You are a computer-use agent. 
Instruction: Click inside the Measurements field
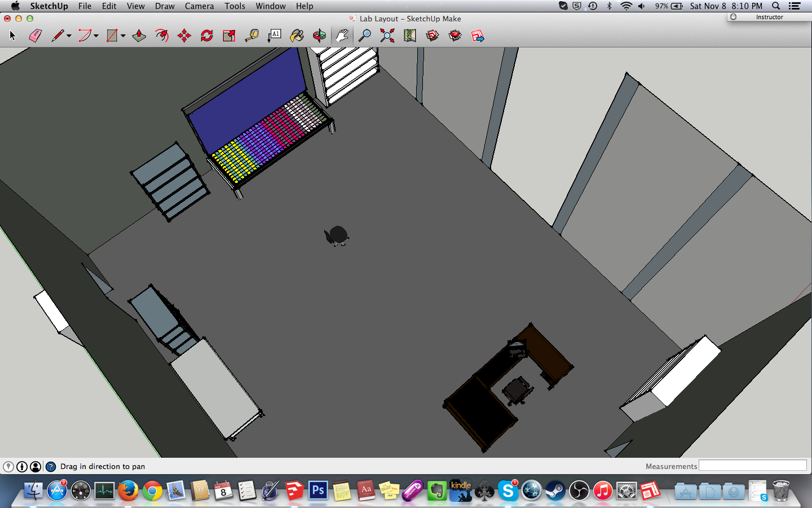[752, 466]
